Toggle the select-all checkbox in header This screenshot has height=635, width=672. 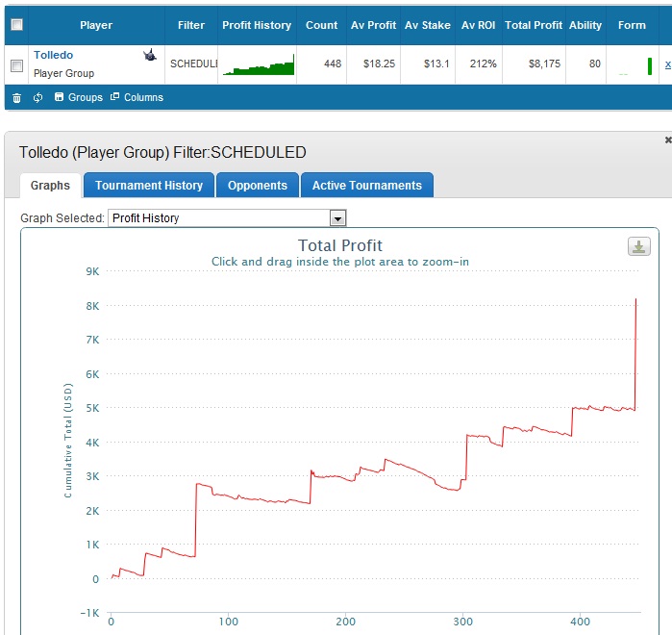[16, 25]
